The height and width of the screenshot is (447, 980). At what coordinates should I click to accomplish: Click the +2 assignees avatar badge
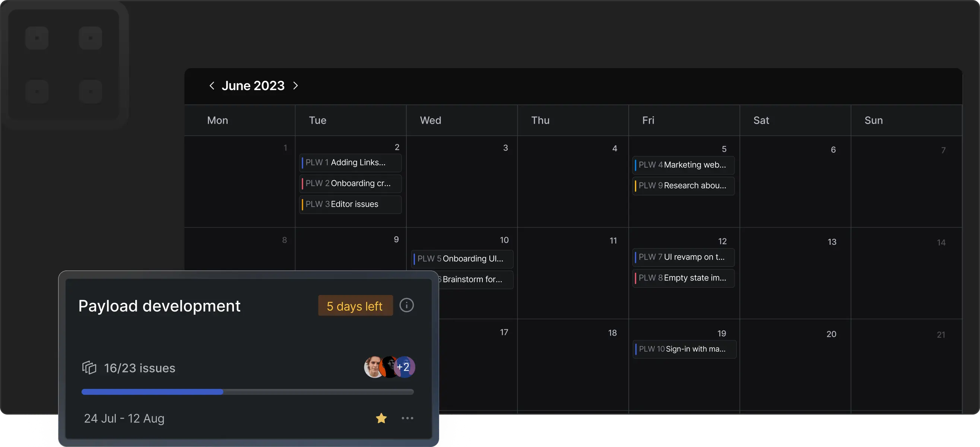tap(405, 367)
